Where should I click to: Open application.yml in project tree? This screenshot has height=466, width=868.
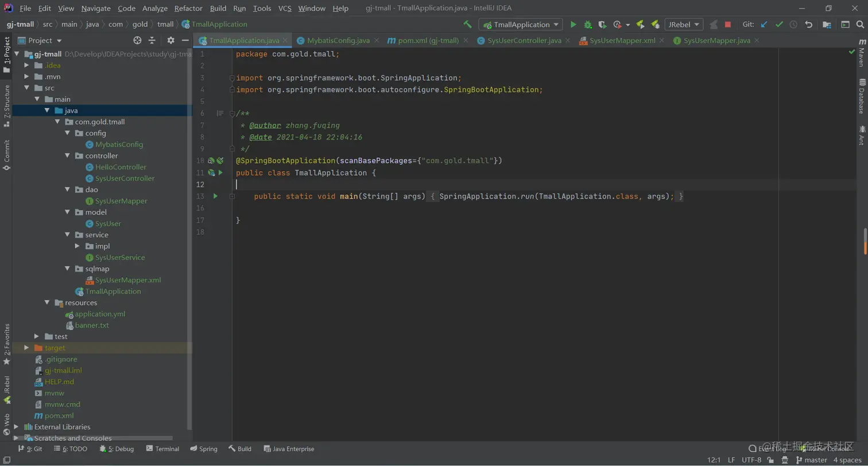[x=100, y=314]
